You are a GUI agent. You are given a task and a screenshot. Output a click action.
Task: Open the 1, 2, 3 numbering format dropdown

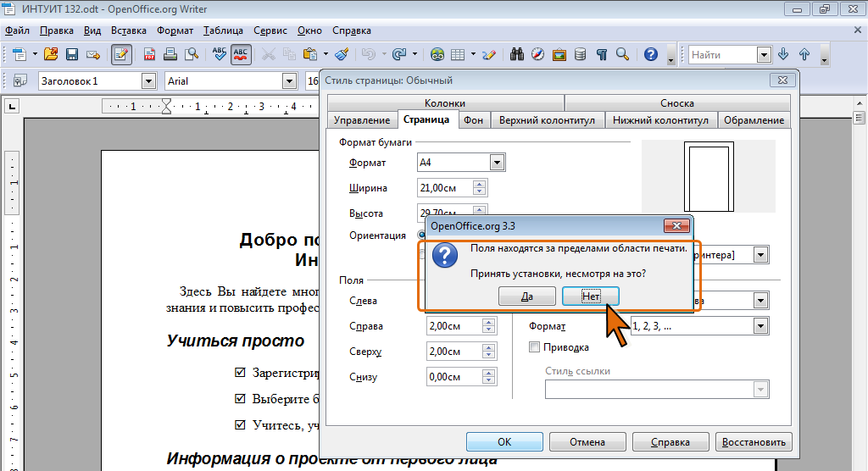(760, 326)
